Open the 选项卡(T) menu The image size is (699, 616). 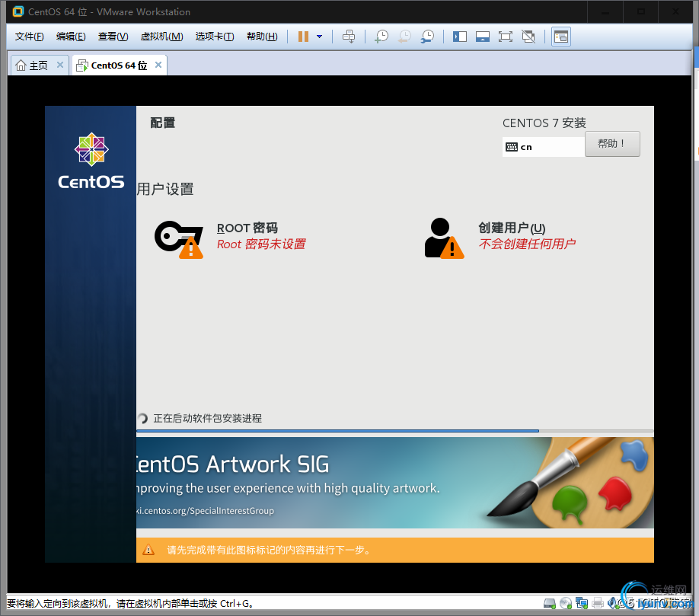coord(215,37)
